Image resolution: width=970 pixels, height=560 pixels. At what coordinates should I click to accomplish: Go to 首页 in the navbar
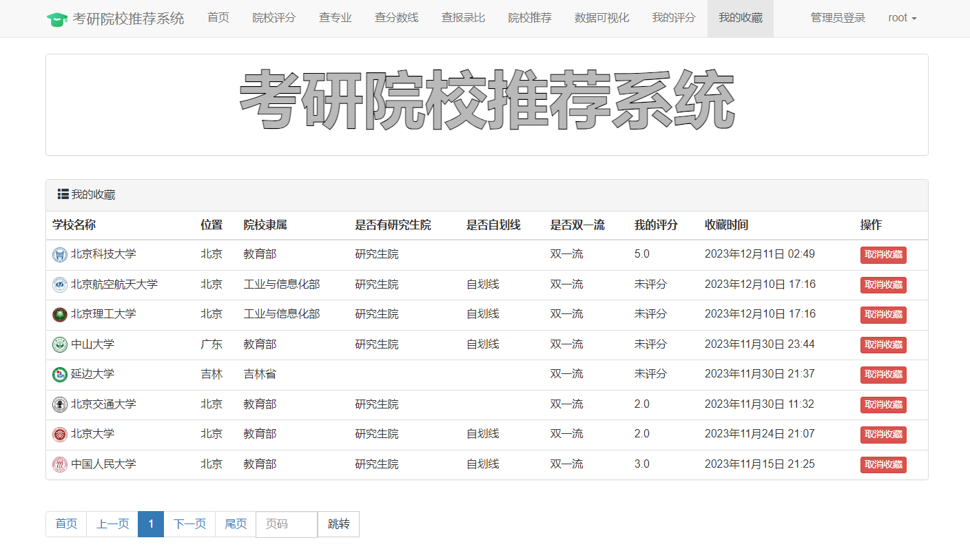tap(218, 18)
